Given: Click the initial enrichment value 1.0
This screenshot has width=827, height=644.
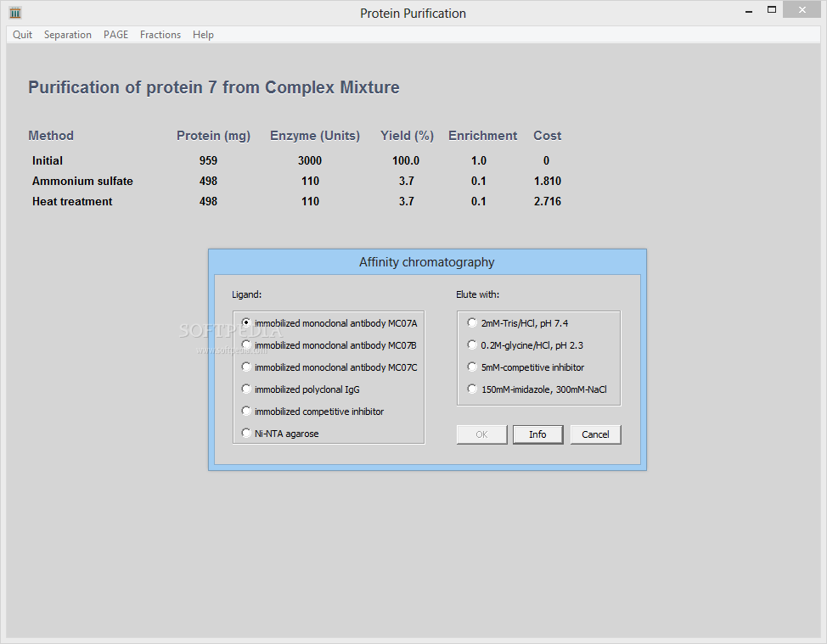Looking at the screenshot, I should pyautogui.click(x=479, y=160).
